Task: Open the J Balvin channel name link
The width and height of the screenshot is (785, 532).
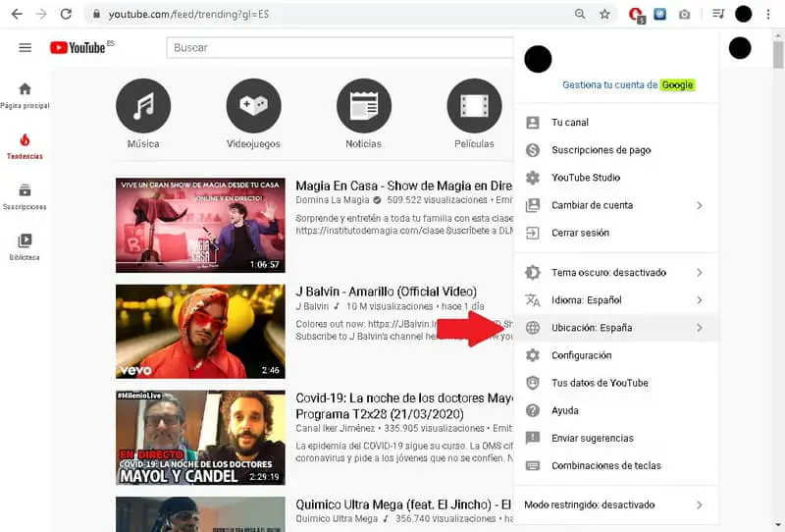Action: [312, 306]
